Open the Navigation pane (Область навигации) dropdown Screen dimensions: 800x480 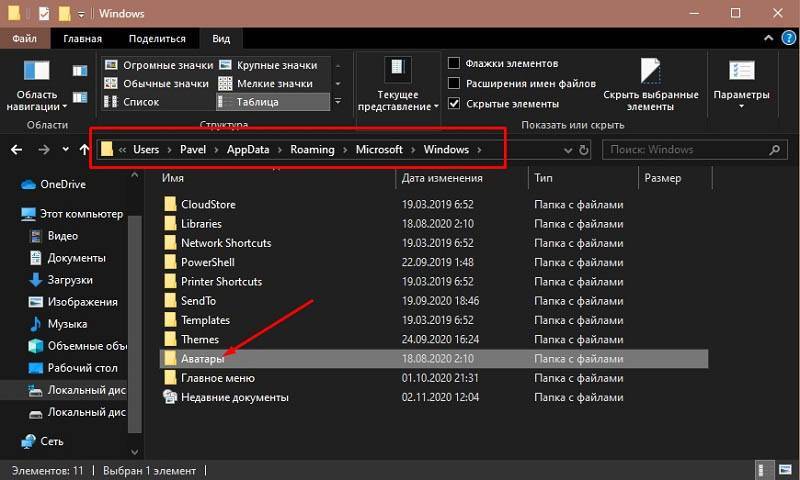click(x=37, y=85)
